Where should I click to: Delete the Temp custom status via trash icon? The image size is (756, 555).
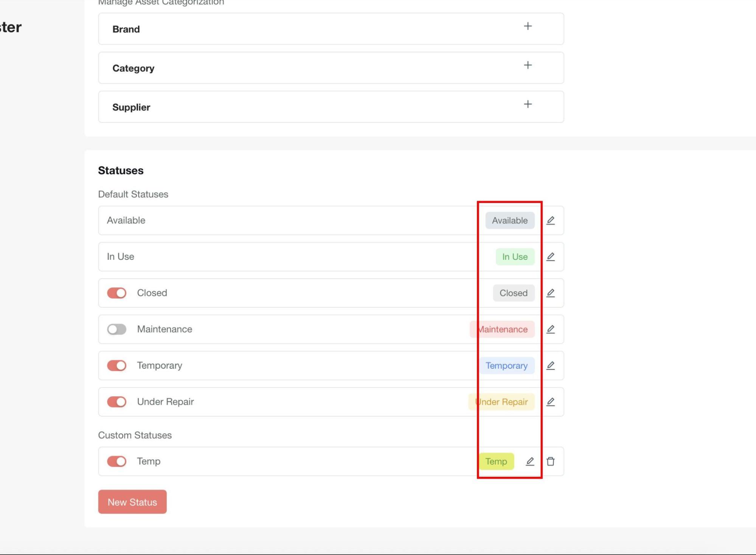click(550, 461)
